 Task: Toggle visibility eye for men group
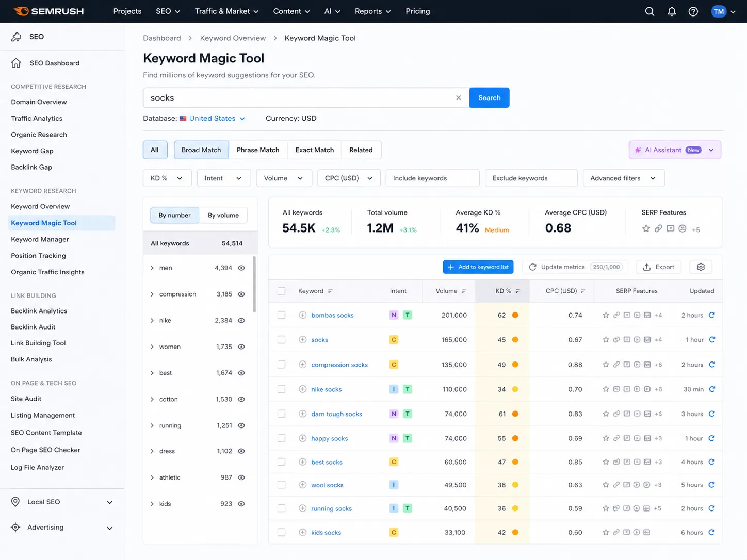tap(241, 268)
